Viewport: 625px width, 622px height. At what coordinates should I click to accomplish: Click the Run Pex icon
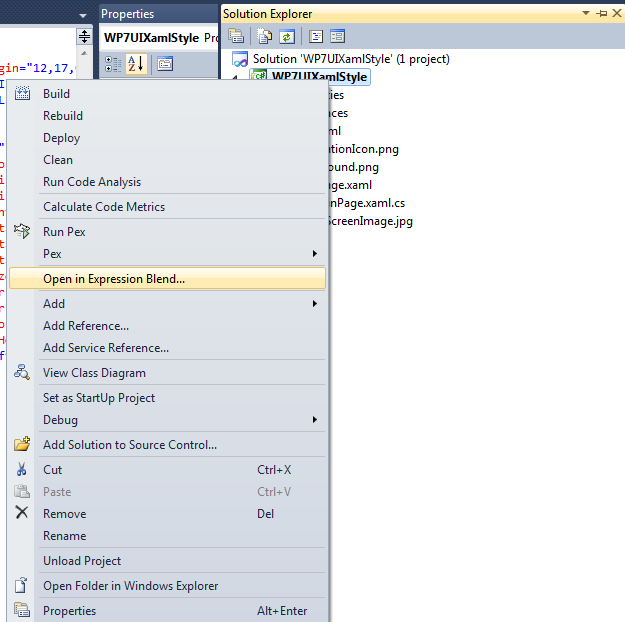(22, 231)
